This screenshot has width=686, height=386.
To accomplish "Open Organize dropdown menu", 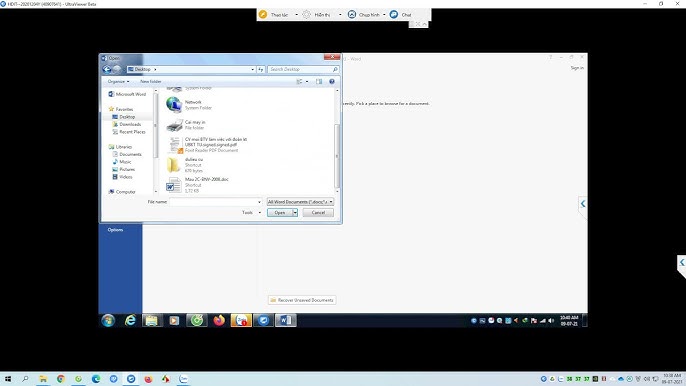I will [118, 81].
